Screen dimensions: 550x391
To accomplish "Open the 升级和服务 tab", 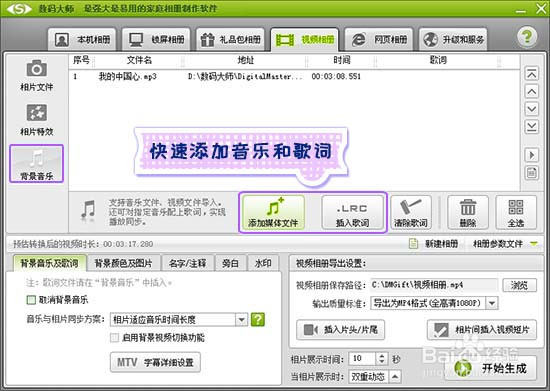I will [x=453, y=39].
